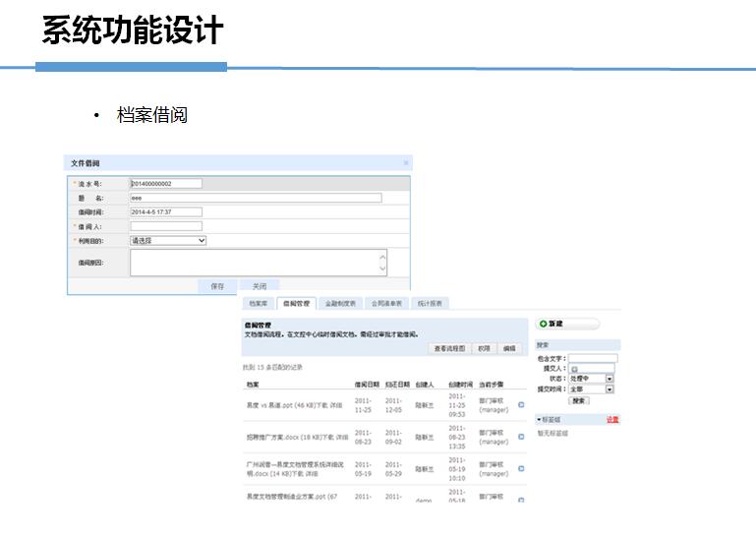Click the action icon in the 2011-05-19 borrow row
Image resolution: width=756 pixels, height=537 pixels.
click(x=521, y=468)
